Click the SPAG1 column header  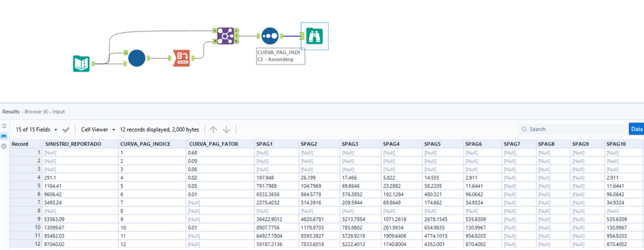tap(277, 144)
